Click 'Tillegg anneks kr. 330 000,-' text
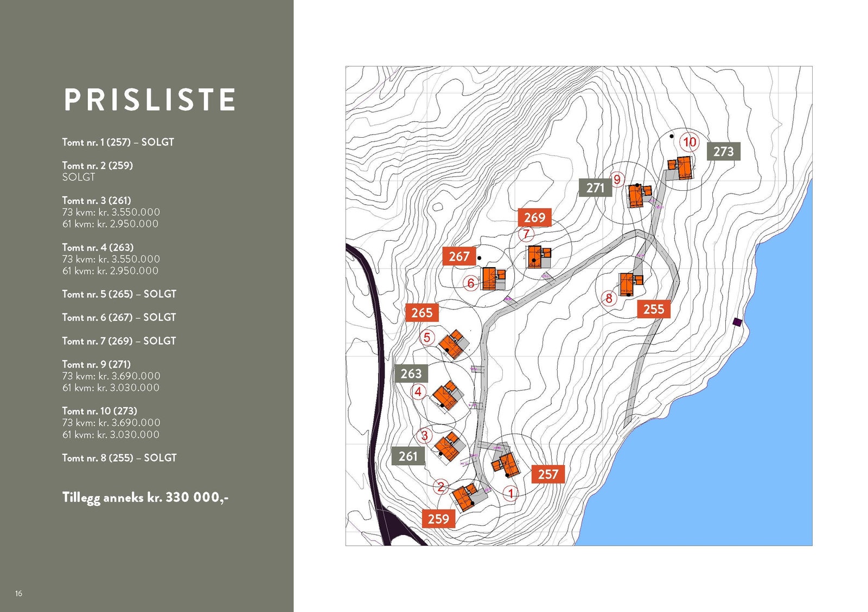The height and width of the screenshot is (612, 868). pyautogui.click(x=145, y=498)
